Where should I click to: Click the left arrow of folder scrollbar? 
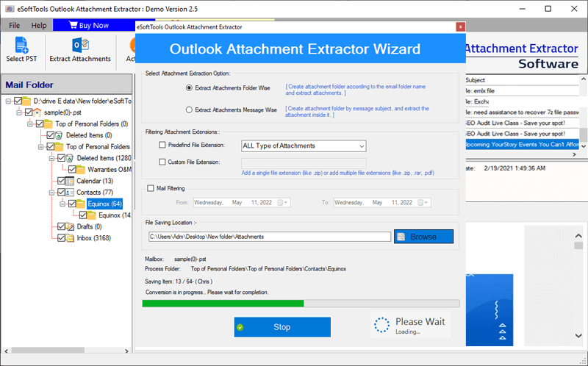click(6, 351)
